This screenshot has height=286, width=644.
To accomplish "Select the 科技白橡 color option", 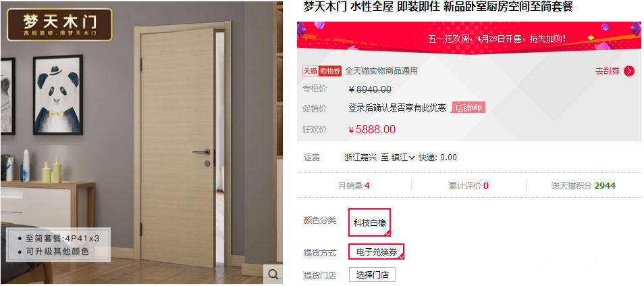I will click(x=370, y=222).
